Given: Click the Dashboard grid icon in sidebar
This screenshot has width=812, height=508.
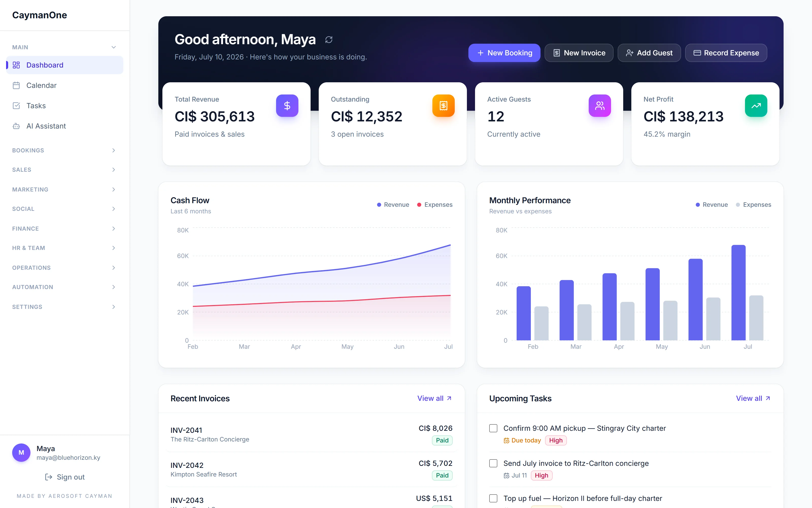Looking at the screenshot, I should click(16, 65).
